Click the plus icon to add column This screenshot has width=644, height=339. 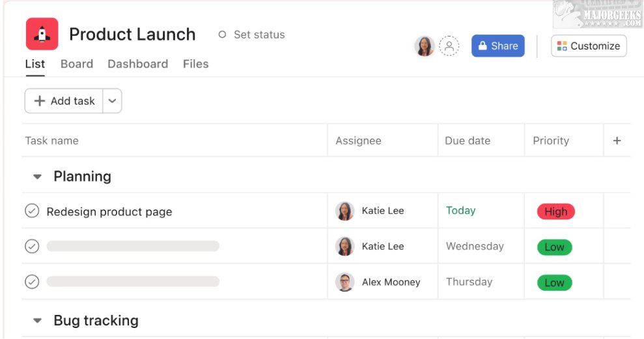(617, 141)
